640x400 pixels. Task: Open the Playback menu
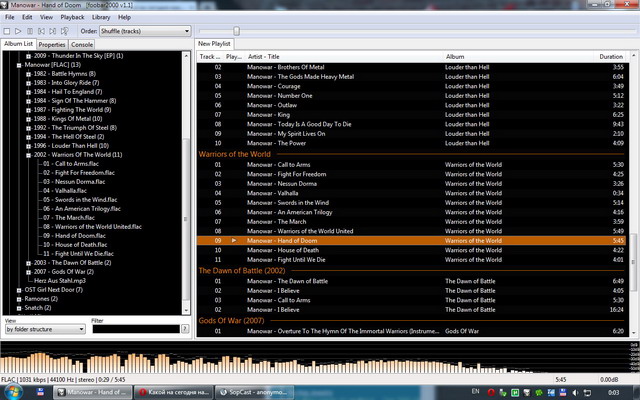[x=72, y=17]
